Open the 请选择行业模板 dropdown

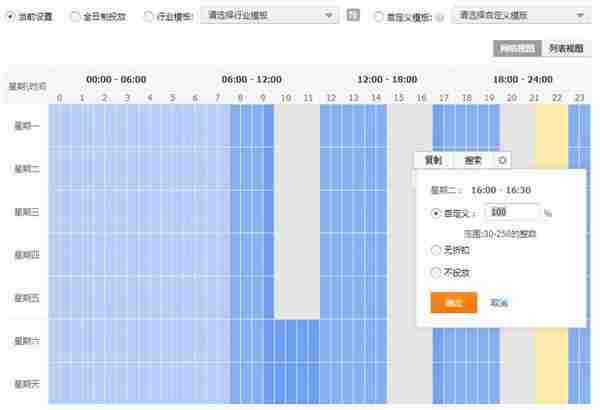click(272, 16)
